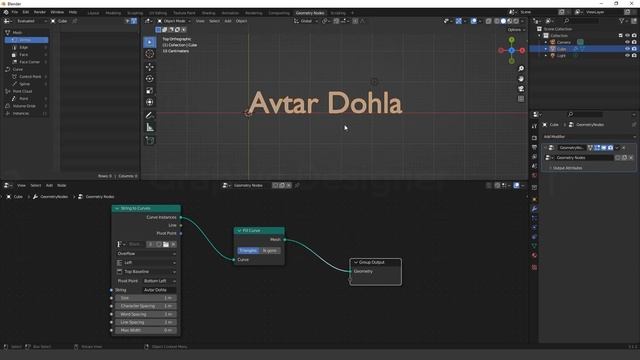Open the Render properties tab icon

click(x=534, y=138)
